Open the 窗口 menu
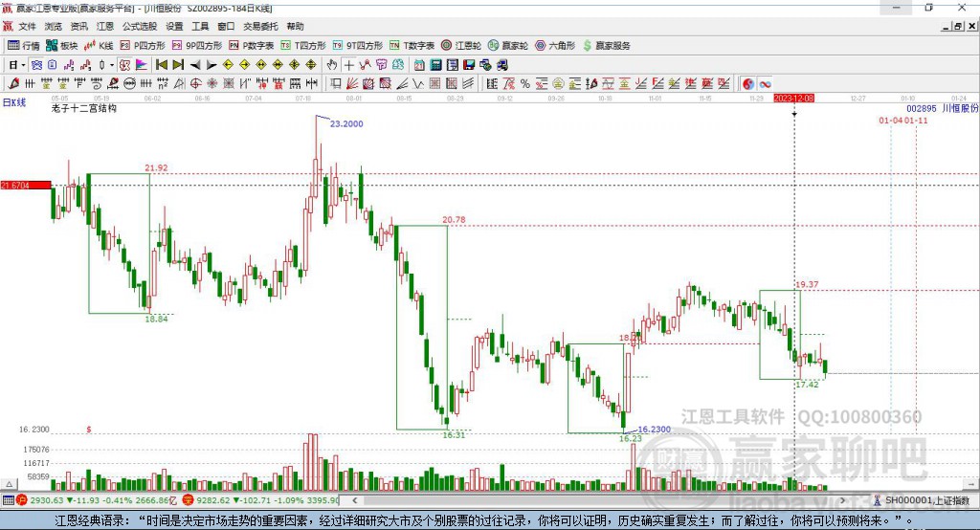The width and height of the screenshot is (980, 530). tap(226, 26)
